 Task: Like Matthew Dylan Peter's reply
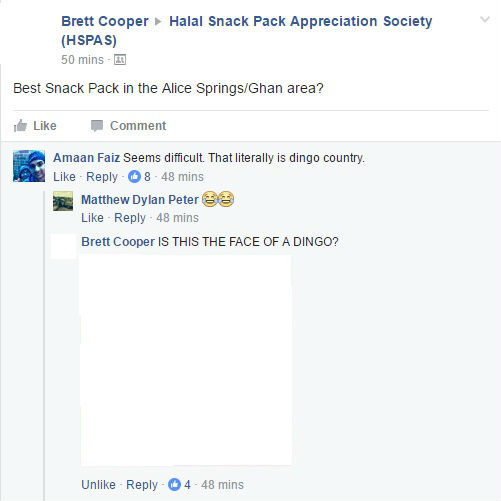tap(92, 218)
